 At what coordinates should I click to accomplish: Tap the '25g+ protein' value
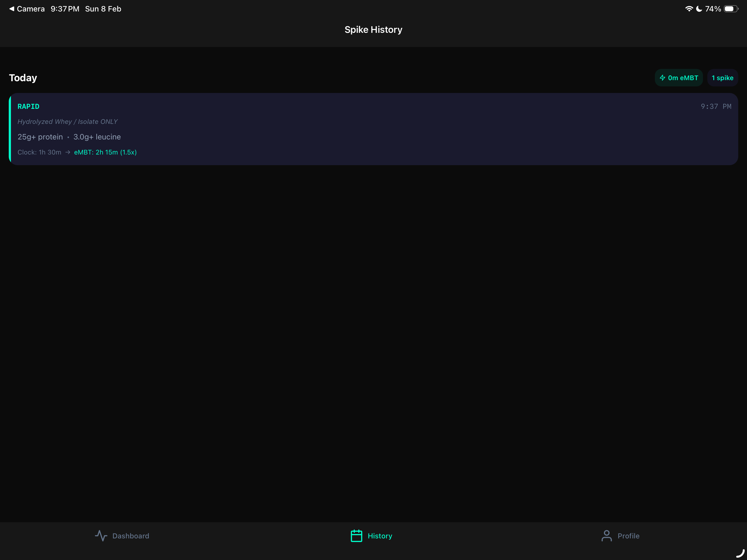(x=40, y=137)
